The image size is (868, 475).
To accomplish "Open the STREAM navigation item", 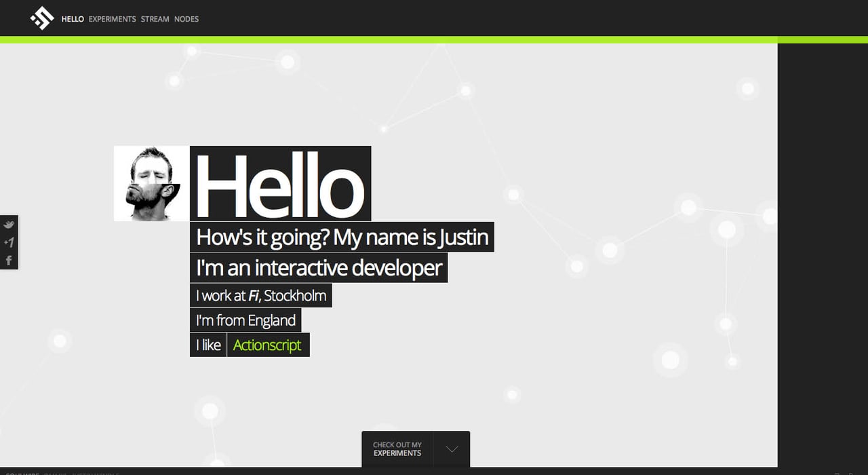I will tap(155, 19).
